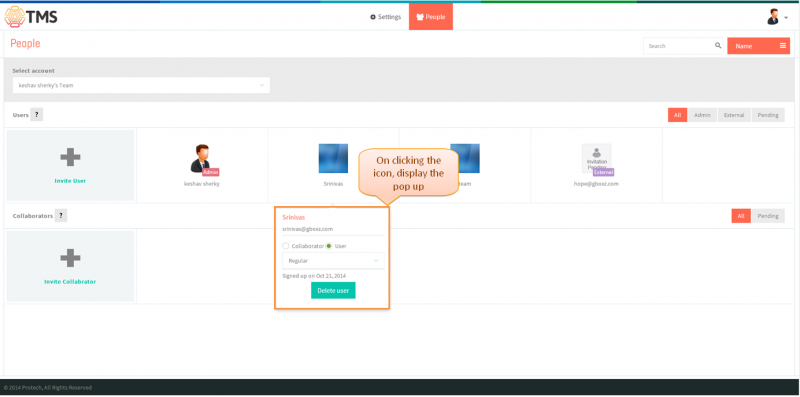Click the Users help question mark
800x397 pixels.
click(37, 115)
